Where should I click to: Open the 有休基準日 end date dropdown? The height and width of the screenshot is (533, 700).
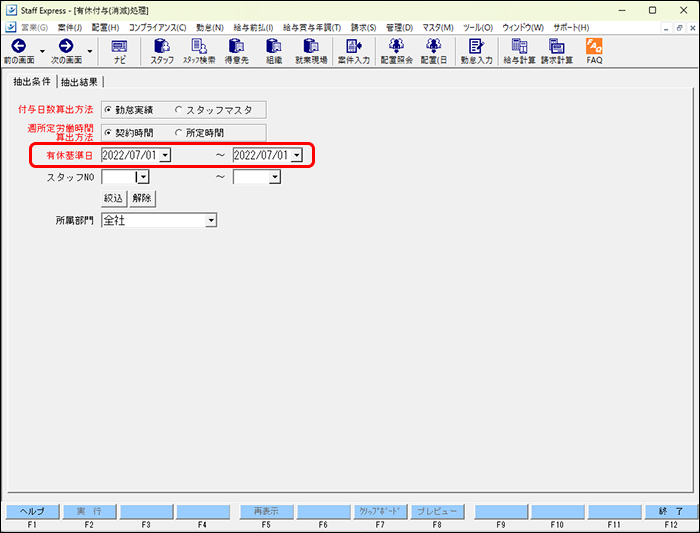(296, 155)
